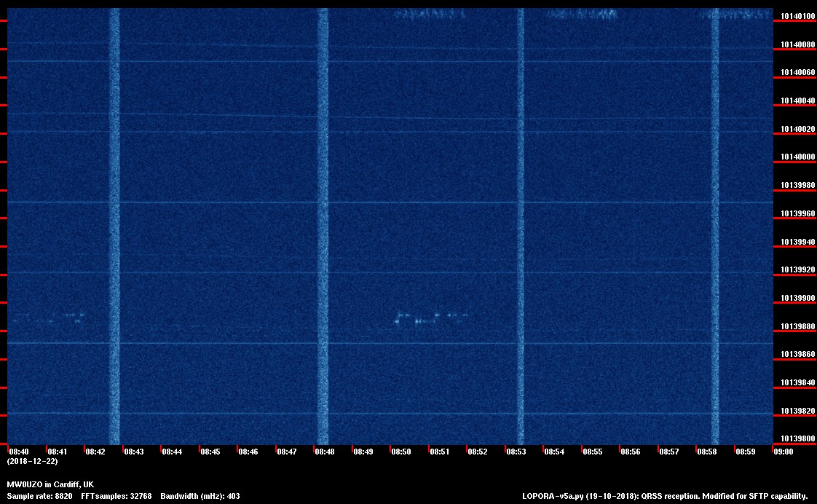
Task: Click the date text (2018-12-22)
Action: click(x=32, y=461)
